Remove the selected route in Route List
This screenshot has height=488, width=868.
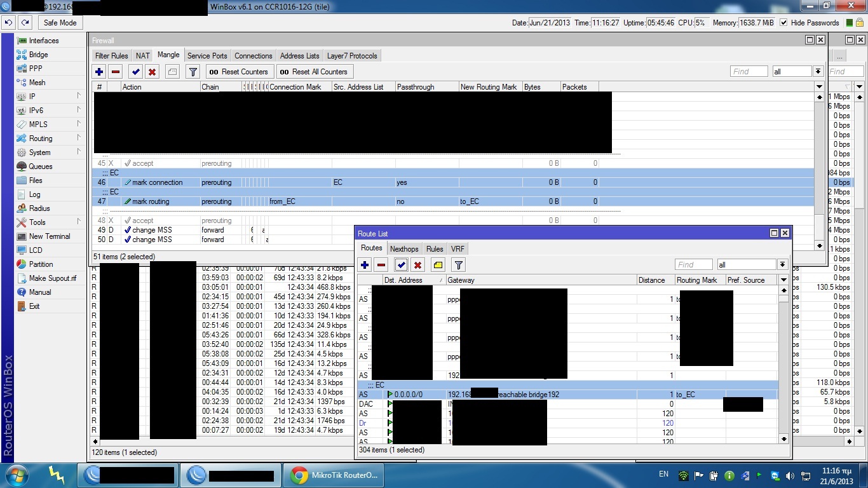click(x=381, y=265)
